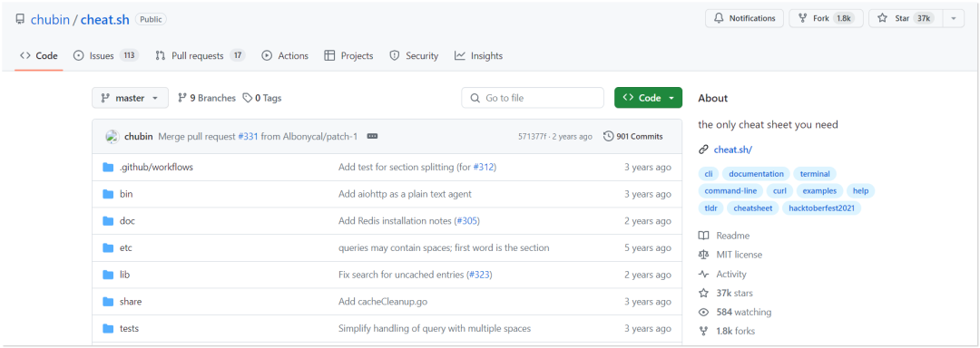The image size is (980, 348).
Task: Open issue #305 link in doc commit
Action: point(467,221)
